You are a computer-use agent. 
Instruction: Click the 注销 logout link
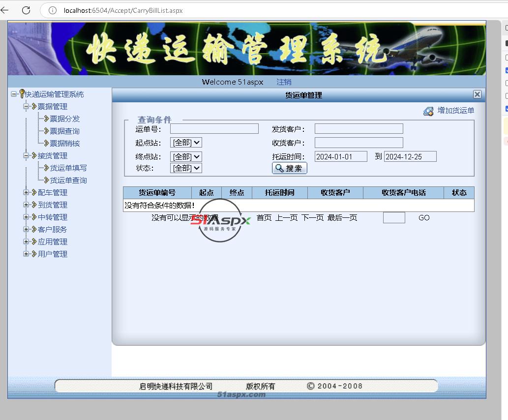point(284,82)
